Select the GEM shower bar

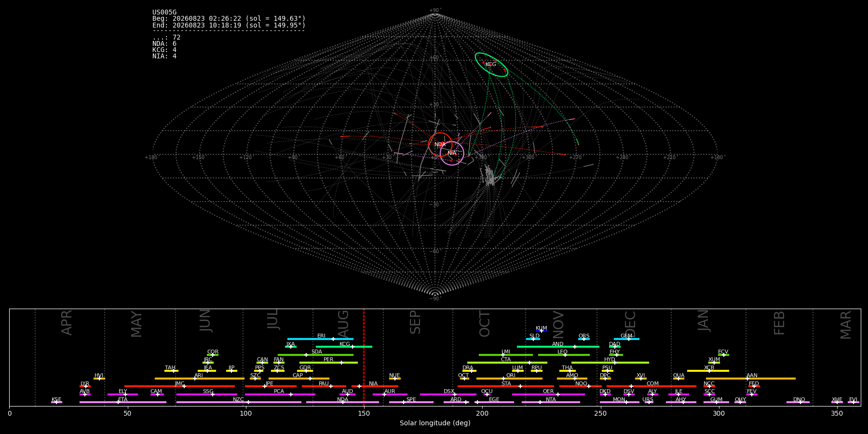(x=626, y=339)
